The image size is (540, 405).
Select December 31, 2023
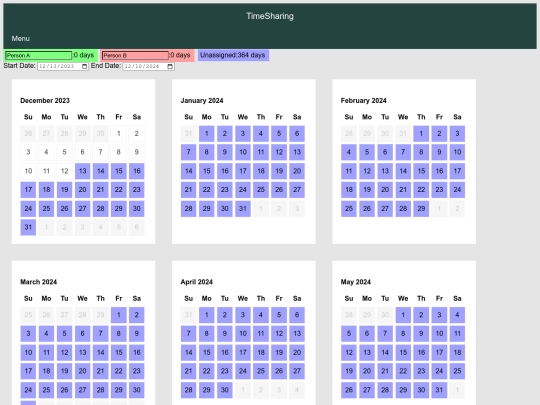tap(28, 227)
